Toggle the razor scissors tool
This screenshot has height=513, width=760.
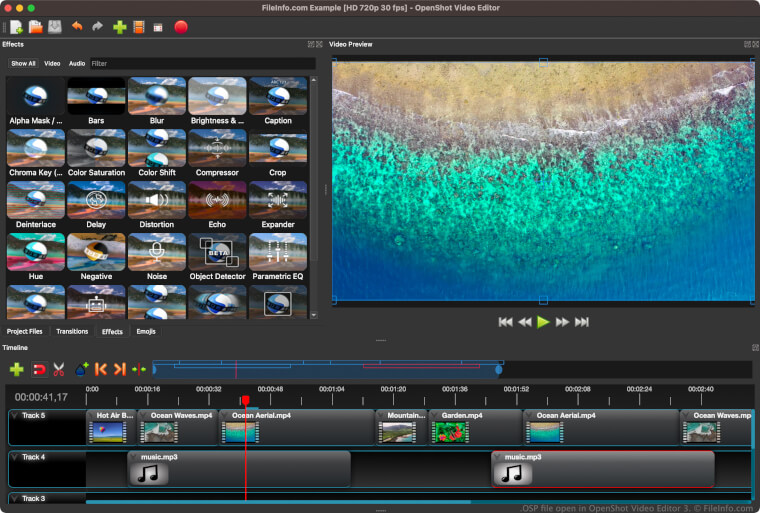point(59,369)
